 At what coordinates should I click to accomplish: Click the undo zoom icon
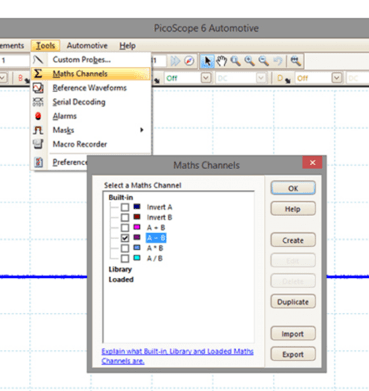277,61
